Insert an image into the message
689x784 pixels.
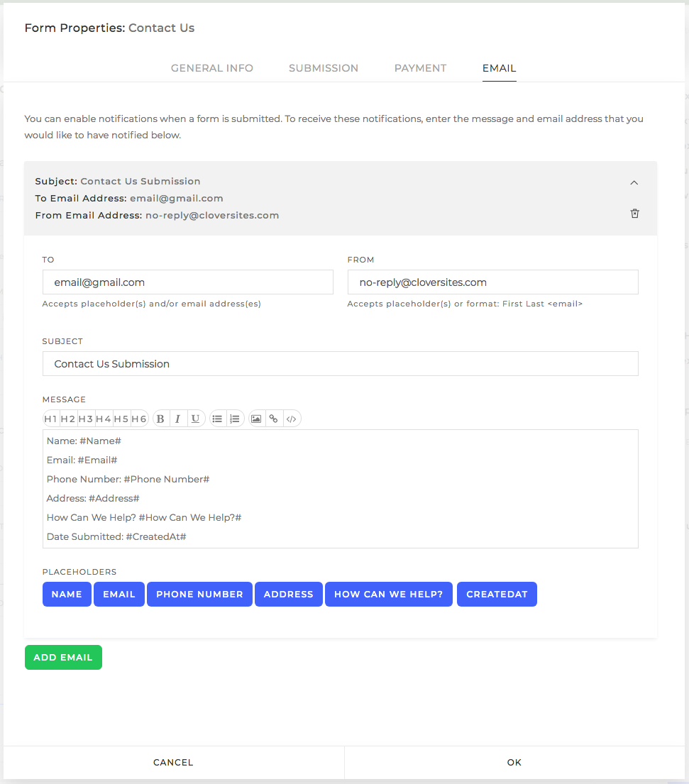click(256, 419)
